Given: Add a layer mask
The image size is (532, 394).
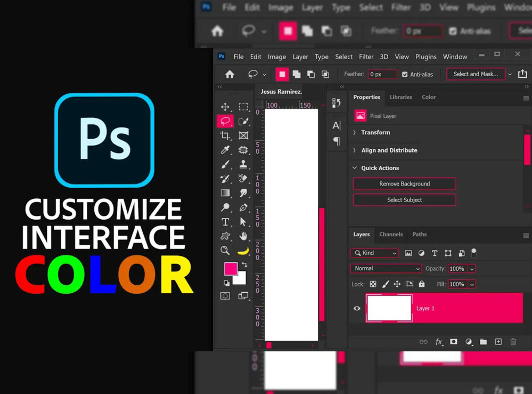Looking at the screenshot, I should coord(454,341).
